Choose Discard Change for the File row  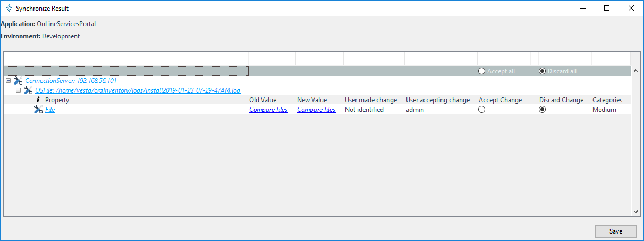click(542, 110)
